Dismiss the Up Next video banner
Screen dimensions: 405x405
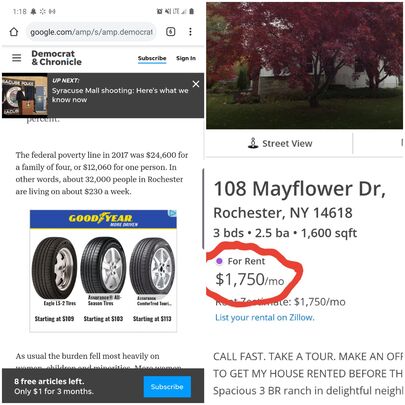tap(196, 84)
